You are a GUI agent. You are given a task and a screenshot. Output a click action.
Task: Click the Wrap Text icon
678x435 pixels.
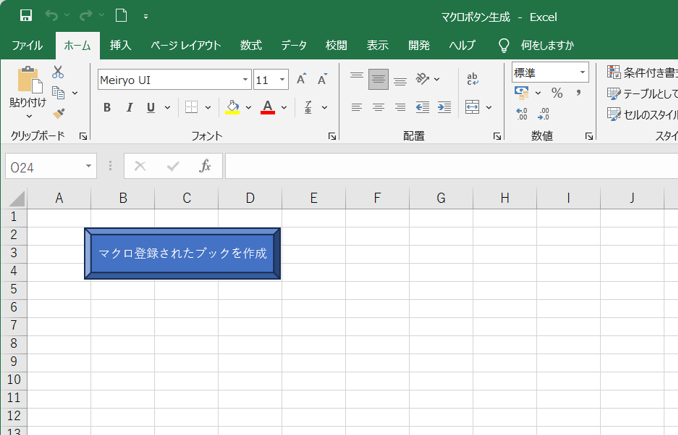[473, 79]
